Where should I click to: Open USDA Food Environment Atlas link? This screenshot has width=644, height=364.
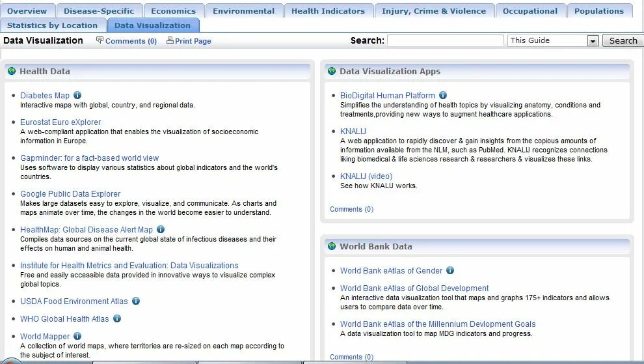pyautogui.click(x=74, y=301)
